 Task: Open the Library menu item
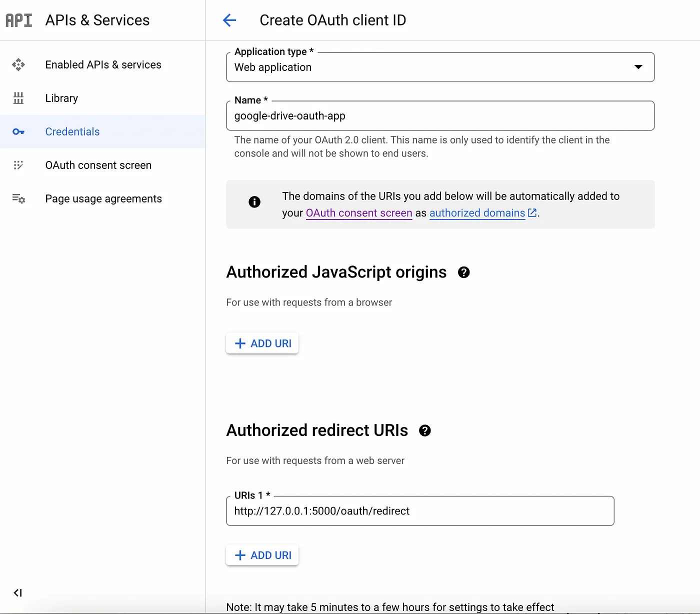click(x=102, y=98)
